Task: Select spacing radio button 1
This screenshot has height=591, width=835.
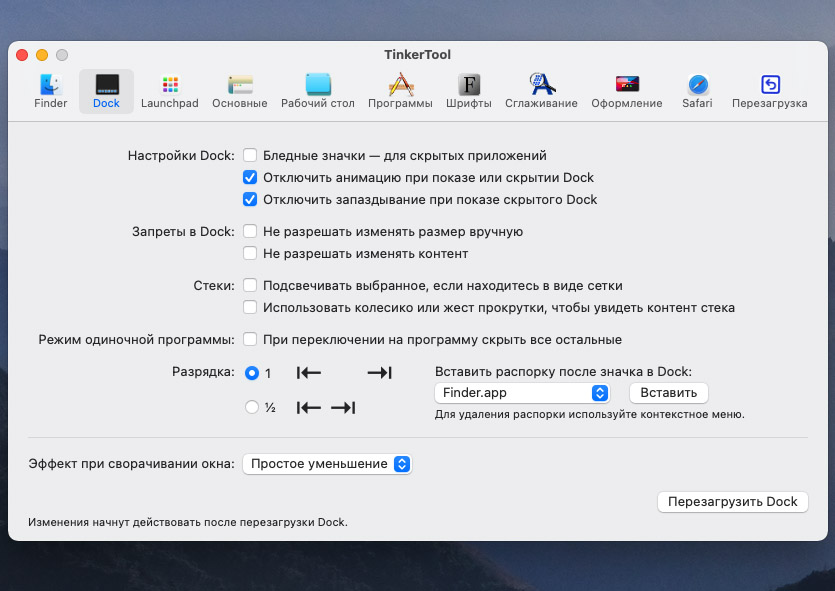Action: point(252,373)
